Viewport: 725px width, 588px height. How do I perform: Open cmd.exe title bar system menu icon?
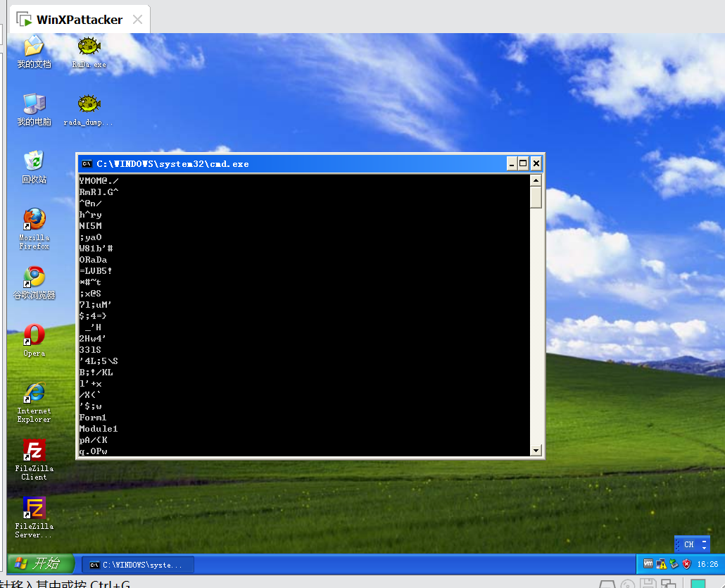coord(87,164)
